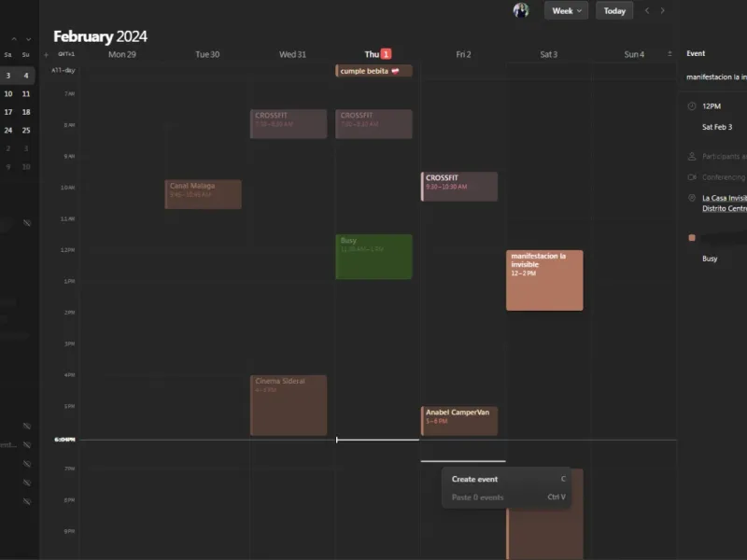This screenshot has width=747, height=560.
Task: Go to previous week arrow
Action: click(x=647, y=10)
